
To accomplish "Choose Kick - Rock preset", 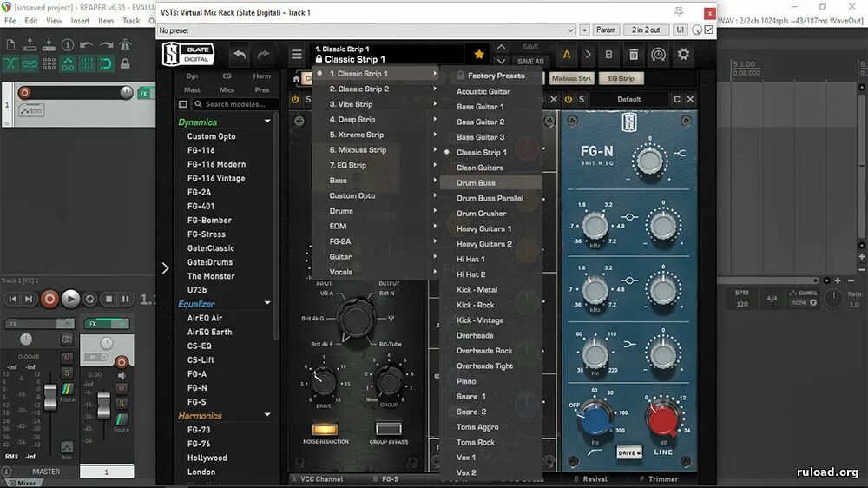I will [490, 305].
